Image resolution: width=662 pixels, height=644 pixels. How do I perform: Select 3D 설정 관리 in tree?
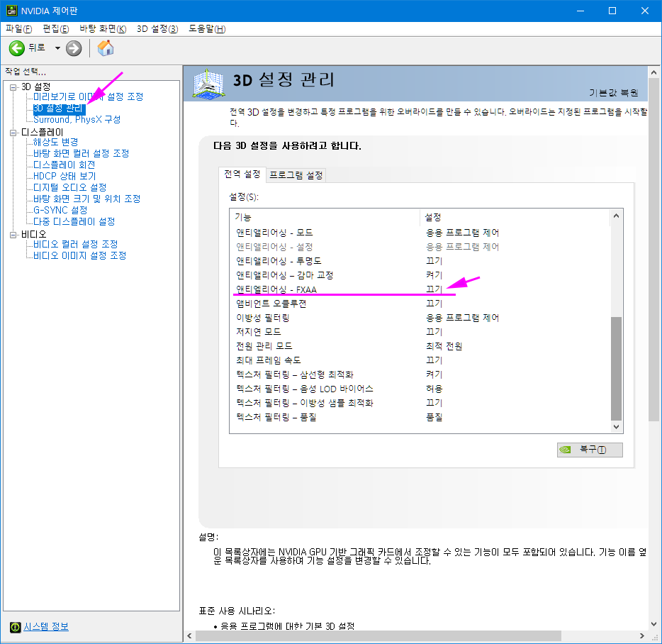(x=59, y=109)
